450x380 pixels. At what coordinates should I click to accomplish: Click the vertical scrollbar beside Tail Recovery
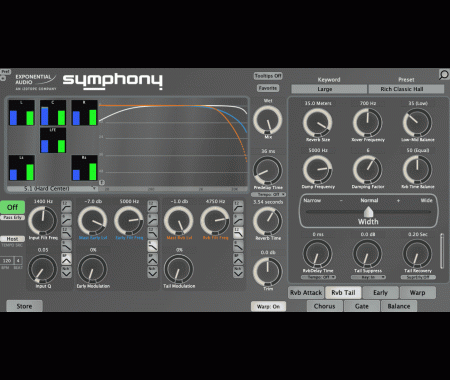click(x=442, y=251)
